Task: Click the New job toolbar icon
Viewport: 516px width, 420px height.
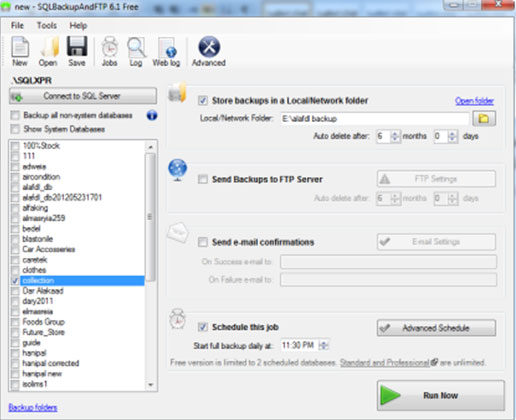Action: tap(20, 52)
